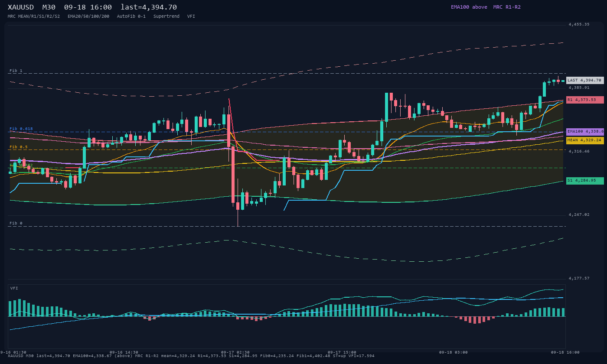Click the last=4,394.70 header value
The image size is (607, 364).
tap(149, 7)
